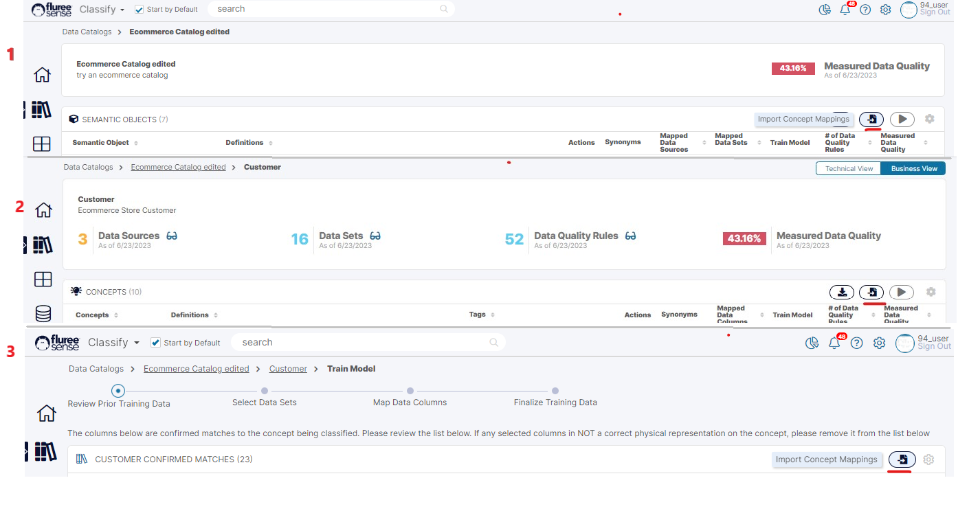Click the glasses icon beside Data Sets
Viewport: 980px width, 522px height.
pos(375,236)
